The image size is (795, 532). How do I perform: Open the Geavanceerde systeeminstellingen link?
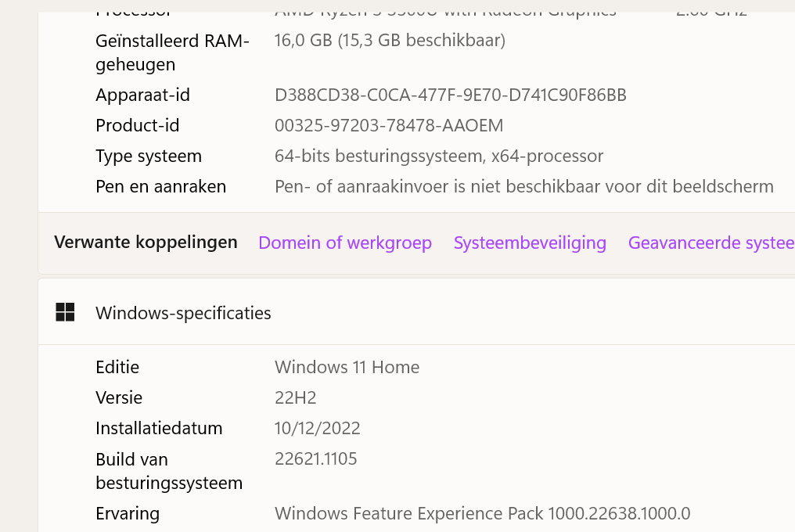tap(710, 243)
